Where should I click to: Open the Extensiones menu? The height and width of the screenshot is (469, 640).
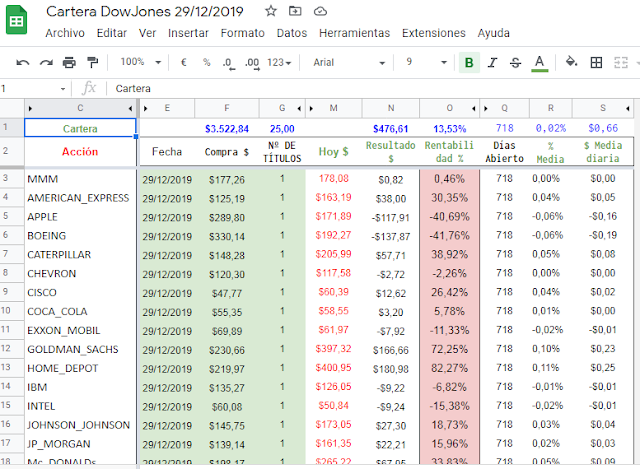click(x=433, y=33)
